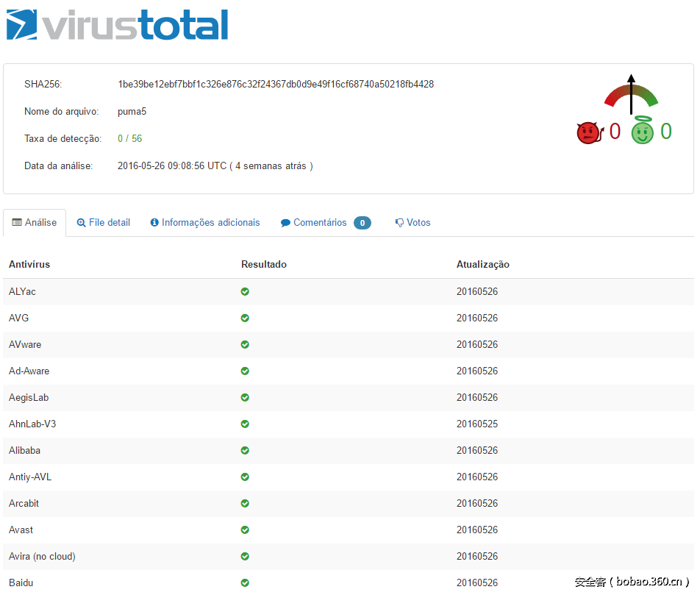Click the Avira (no cloud) antivirus name

pos(42,556)
